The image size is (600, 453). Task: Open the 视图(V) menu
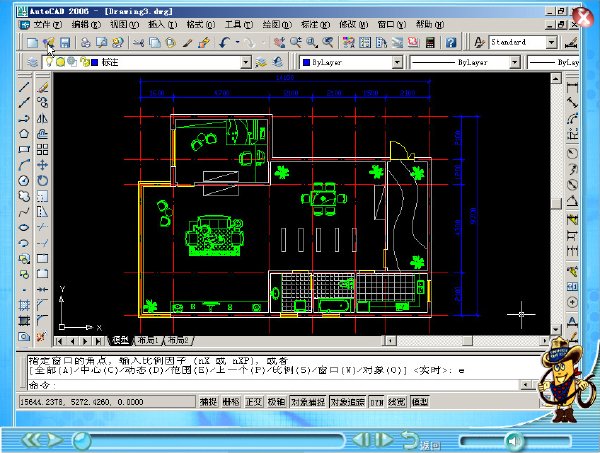click(x=124, y=25)
